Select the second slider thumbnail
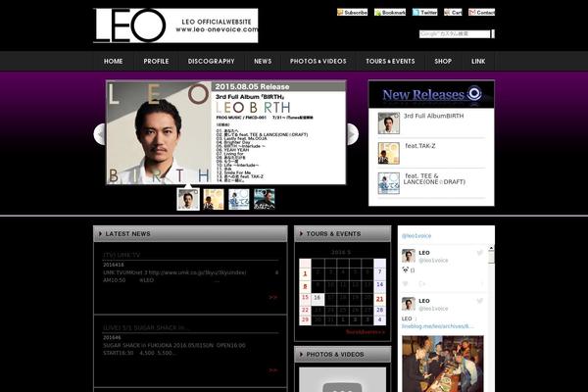The width and height of the screenshot is (588, 392). tap(214, 199)
